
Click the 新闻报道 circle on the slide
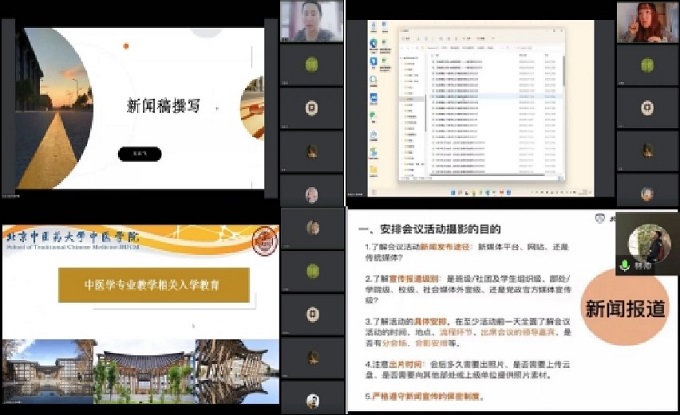point(624,309)
